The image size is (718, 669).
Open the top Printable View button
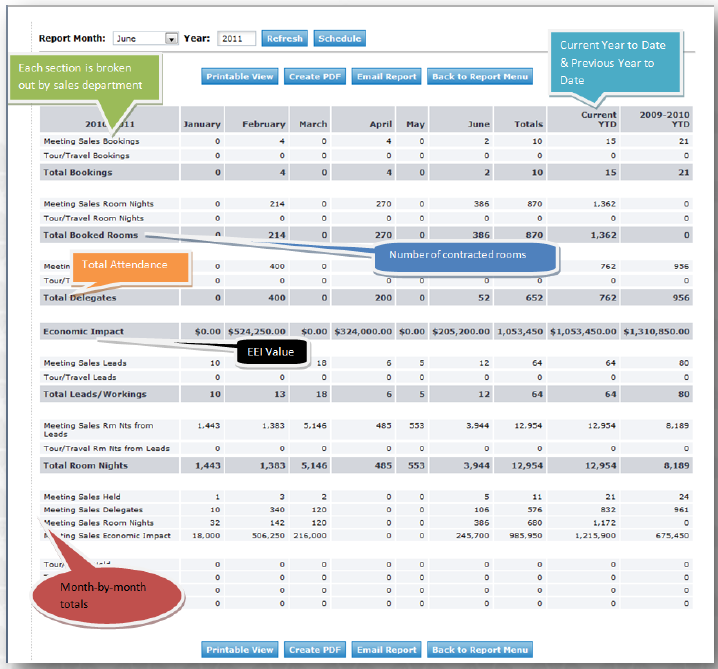239,76
